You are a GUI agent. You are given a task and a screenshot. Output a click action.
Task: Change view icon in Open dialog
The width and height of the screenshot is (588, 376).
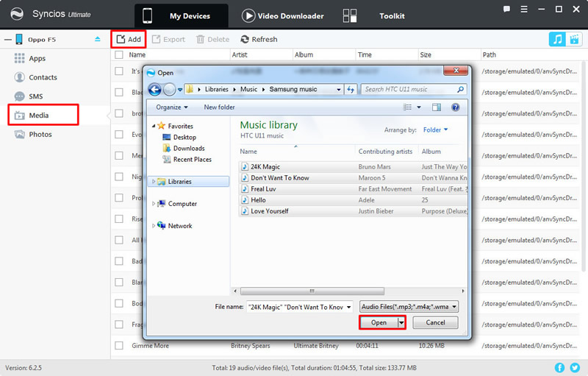pyautogui.click(x=407, y=107)
